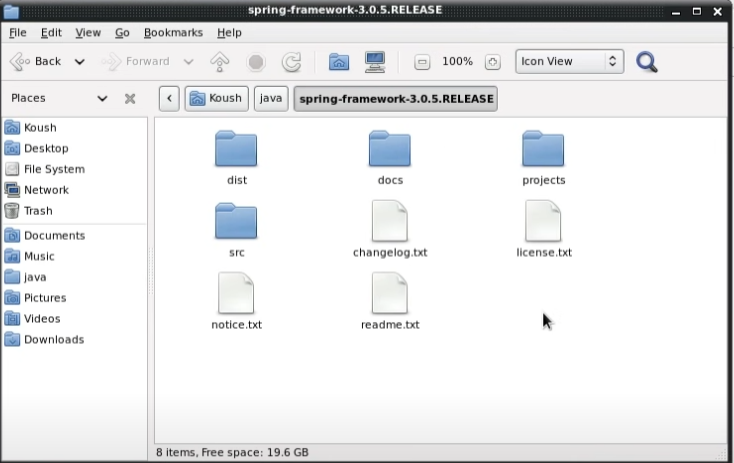The image size is (734, 463).
Task: Select the dist folder icon
Action: tap(236, 149)
